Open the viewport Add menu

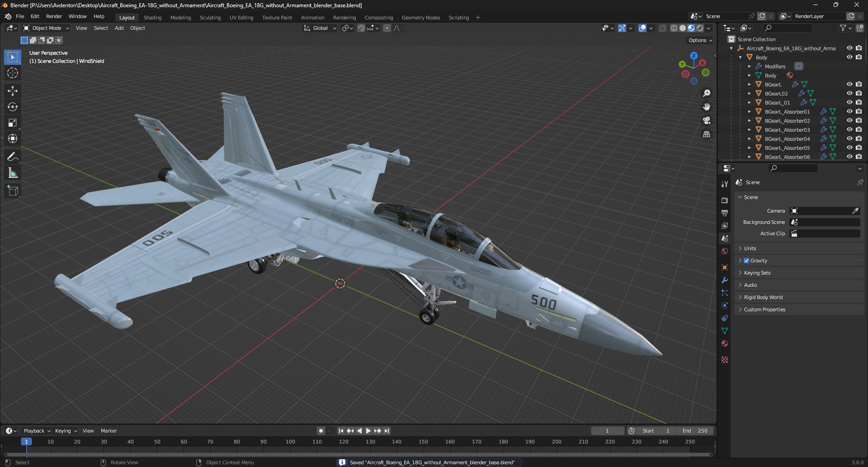(x=119, y=28)
